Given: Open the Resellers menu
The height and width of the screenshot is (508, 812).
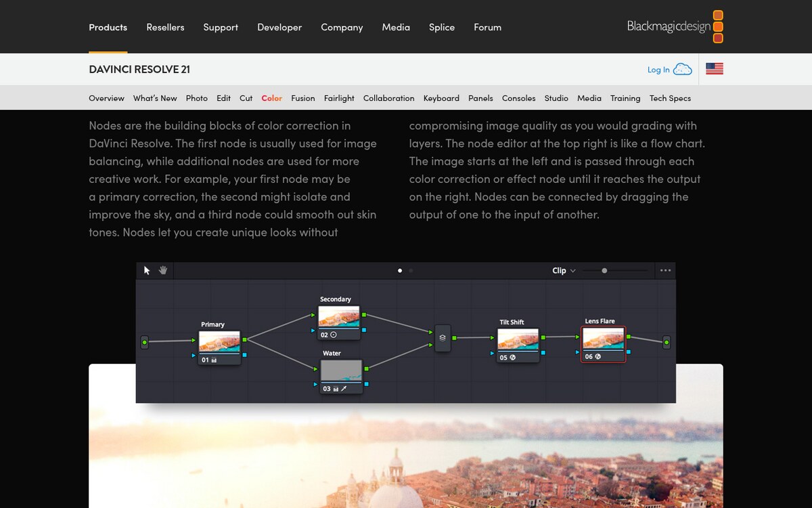Looking at the screenshot, I should pos(165,27).
